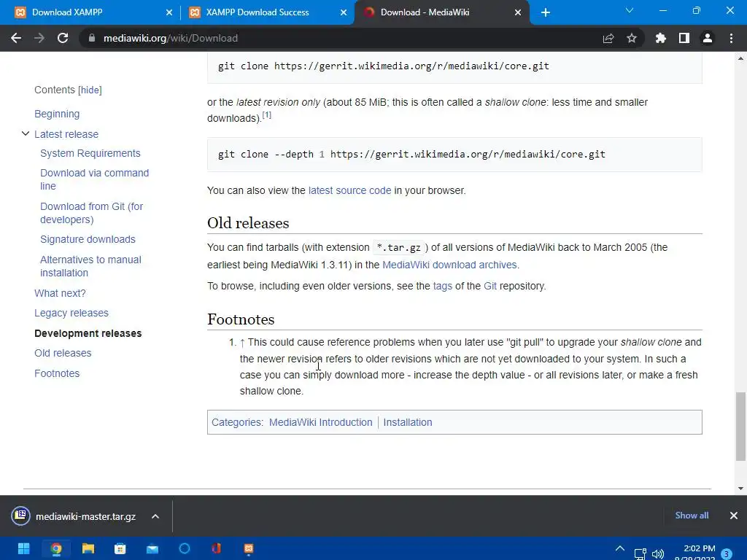This screenshot has height=560, width=747.
Task: Open MediaWiki Introduction category
Action: [321, 422]
